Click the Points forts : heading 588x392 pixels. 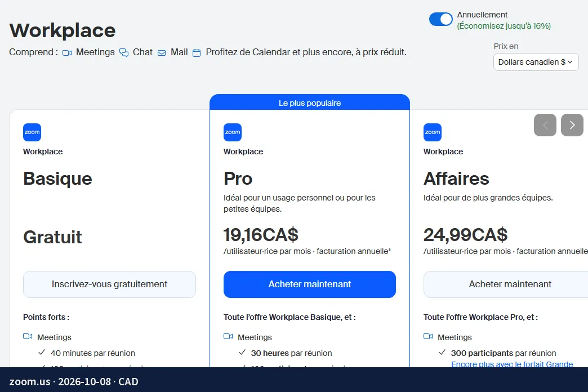46,317
